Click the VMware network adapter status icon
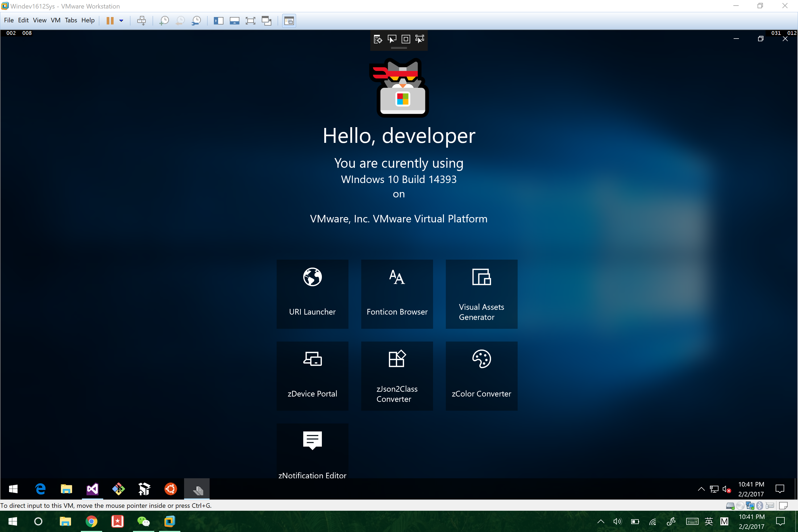The height and width of the screenshot is (532, 798). click(750, 506)
